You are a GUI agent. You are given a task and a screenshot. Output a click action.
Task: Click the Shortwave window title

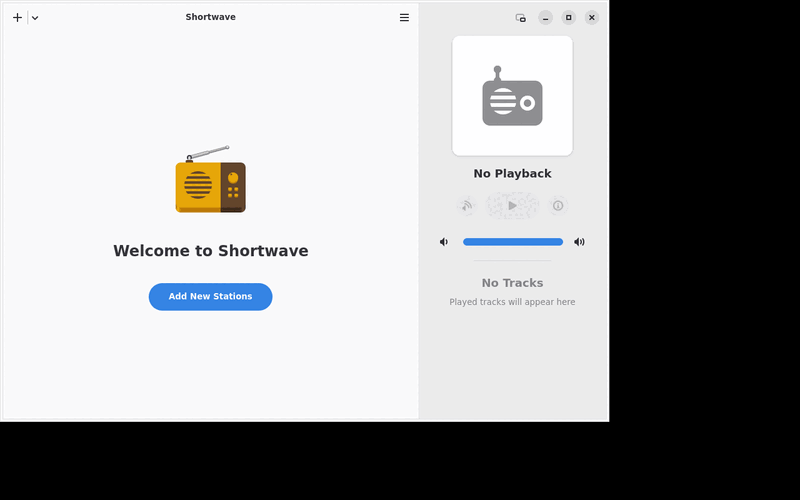pyautogui.click(x=211, y=17)
